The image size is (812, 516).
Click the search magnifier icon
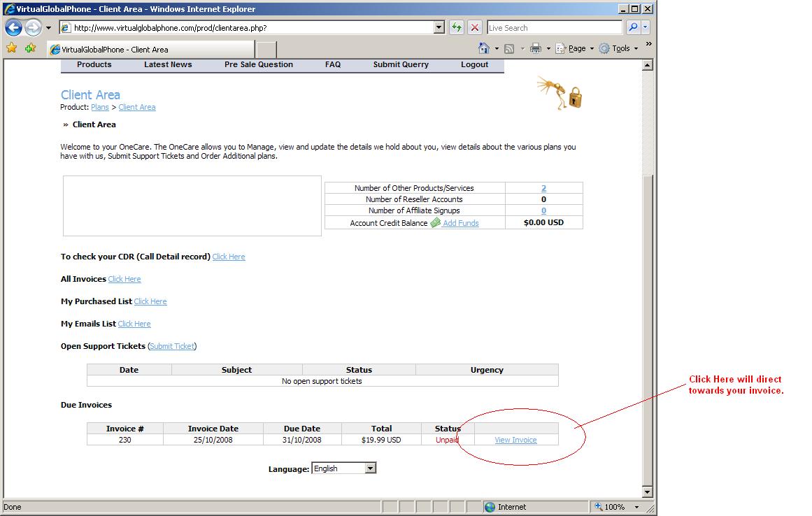(634, 27)
